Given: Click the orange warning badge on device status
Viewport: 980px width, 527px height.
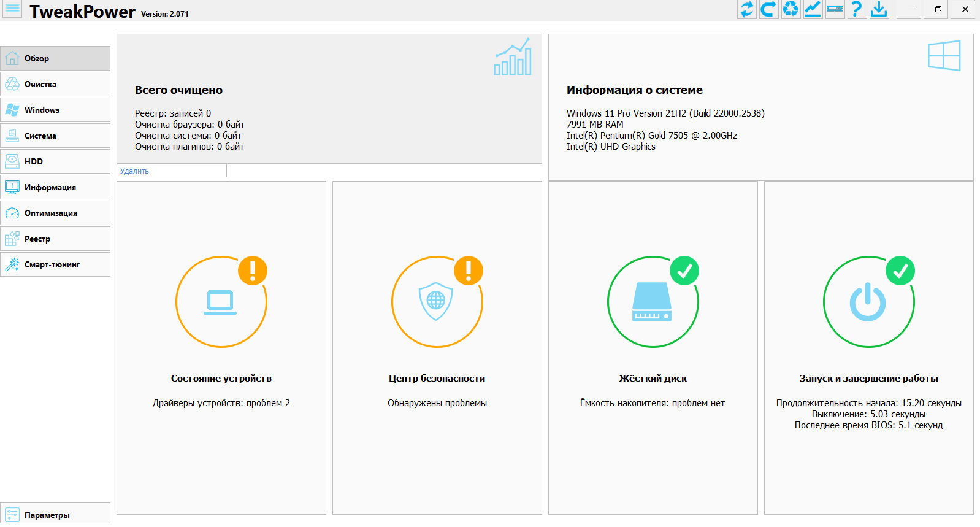Looking at the screenshot, I should [253, 270].
